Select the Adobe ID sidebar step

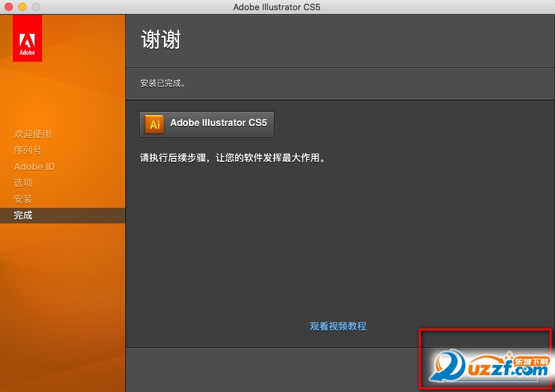pos(34,167)
